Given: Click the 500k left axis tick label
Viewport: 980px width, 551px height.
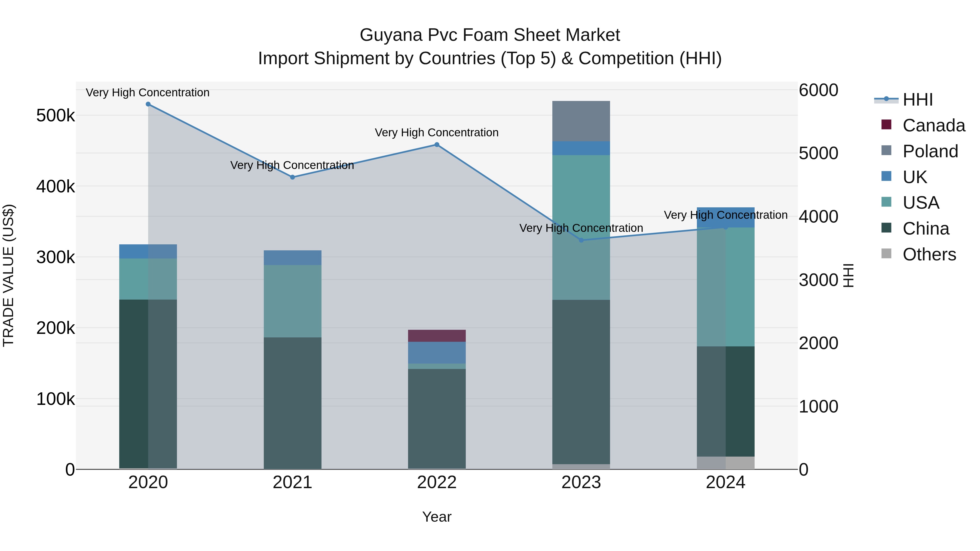Looking at the screenshot, I should [56, 116].
